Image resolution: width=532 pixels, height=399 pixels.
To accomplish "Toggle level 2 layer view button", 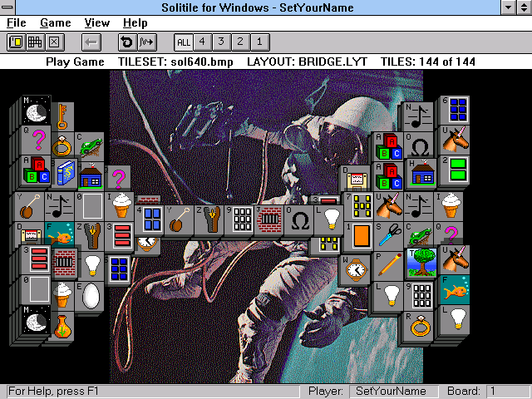I will (x=240, y=42).
